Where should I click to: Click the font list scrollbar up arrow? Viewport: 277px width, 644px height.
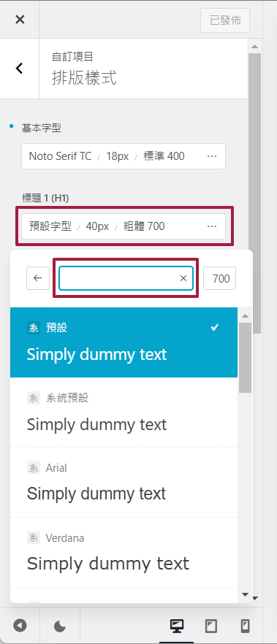(x=246, y=315)
